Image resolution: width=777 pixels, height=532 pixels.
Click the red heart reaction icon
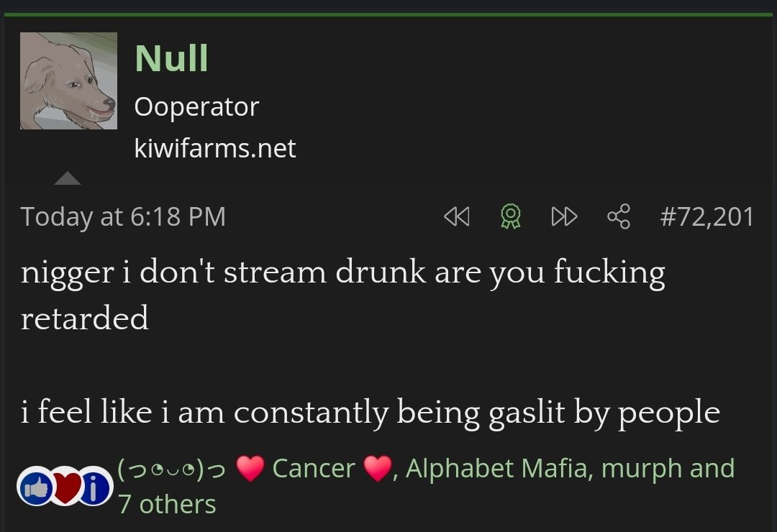[65, 487]
